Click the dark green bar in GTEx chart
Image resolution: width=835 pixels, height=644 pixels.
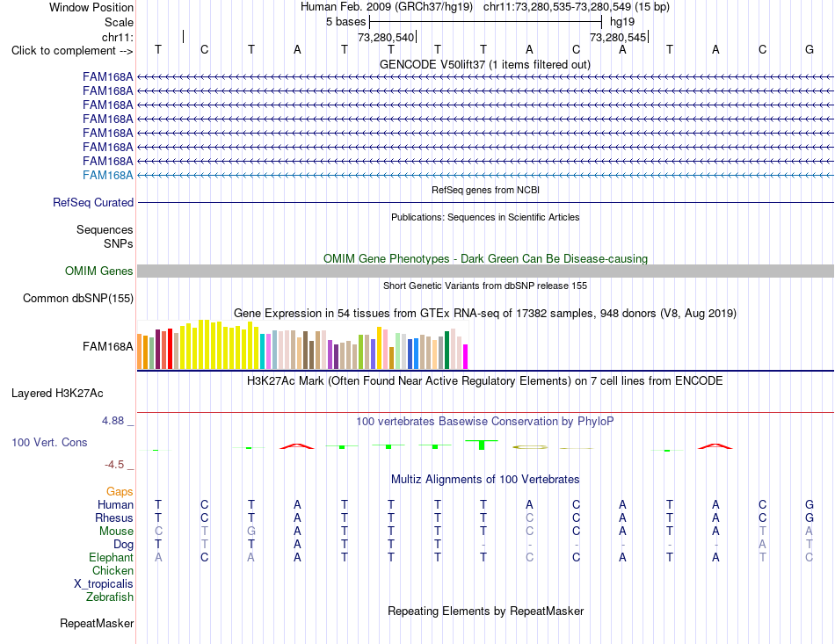pyautogui.click(x=447, y=351)
